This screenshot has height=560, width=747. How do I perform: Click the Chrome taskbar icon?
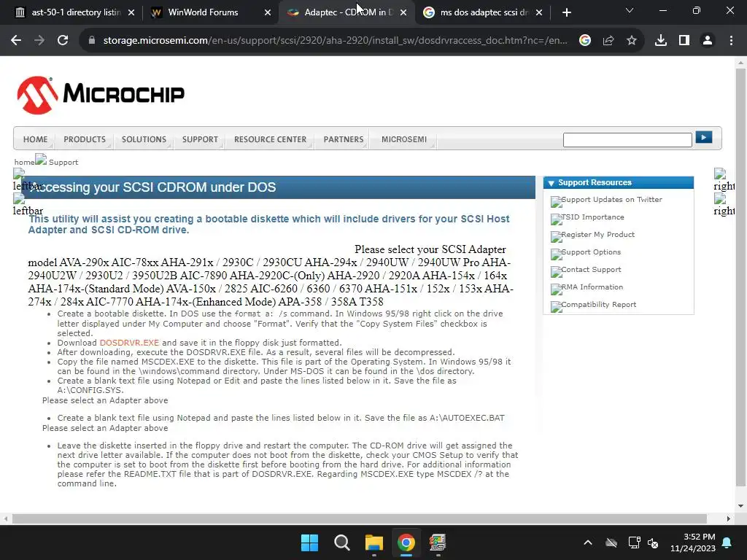tap(406, 542)
